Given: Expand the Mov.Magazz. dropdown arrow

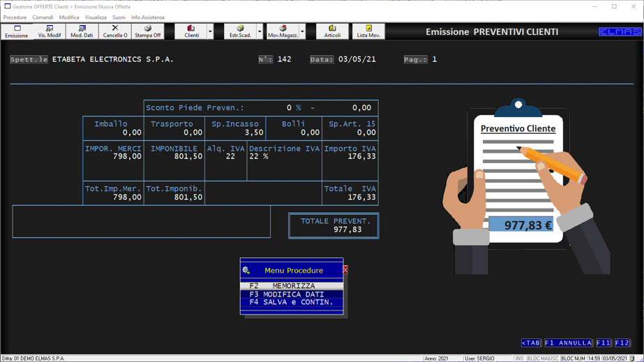Looking at the screenshot, I should (x=302, y=31).
